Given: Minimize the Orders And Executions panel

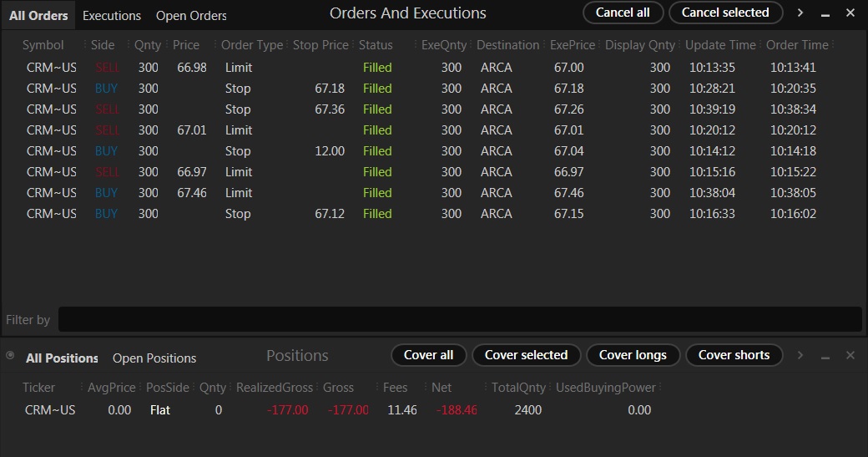Looking at the screenshot, I should pos(825,13).
